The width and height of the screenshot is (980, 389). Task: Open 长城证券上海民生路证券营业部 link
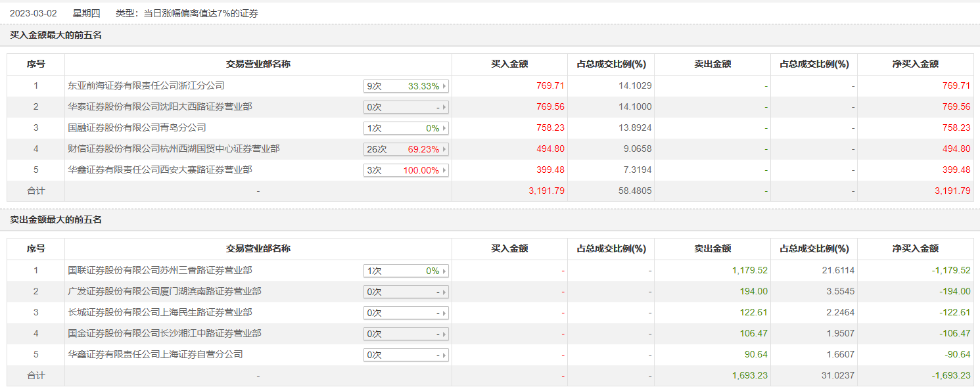coord(160,312)
